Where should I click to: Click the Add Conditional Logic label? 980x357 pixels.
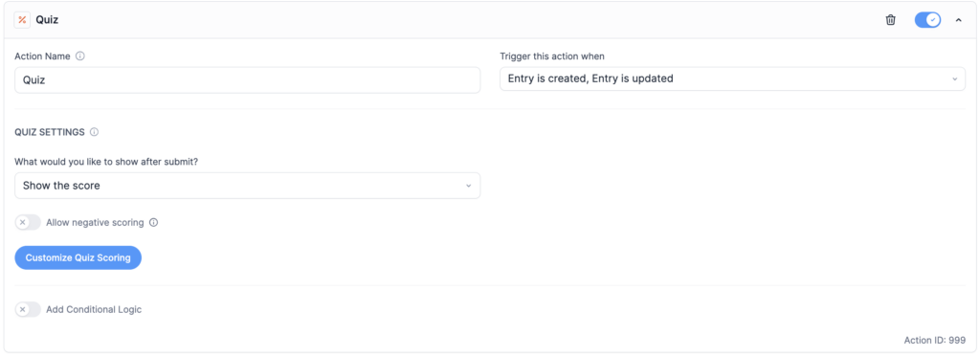coord(94,309)
